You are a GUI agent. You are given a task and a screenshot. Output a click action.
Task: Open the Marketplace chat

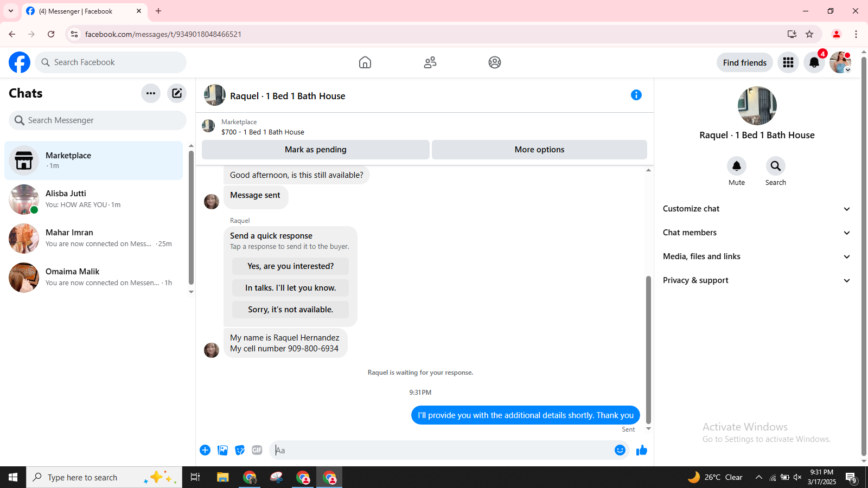[x=93, y=160]
